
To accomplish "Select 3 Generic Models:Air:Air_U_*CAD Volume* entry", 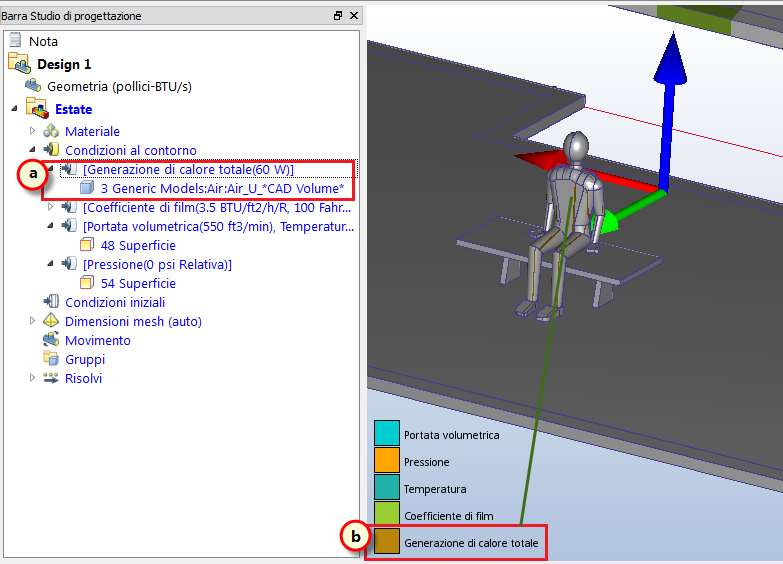I will click(223, 189).
